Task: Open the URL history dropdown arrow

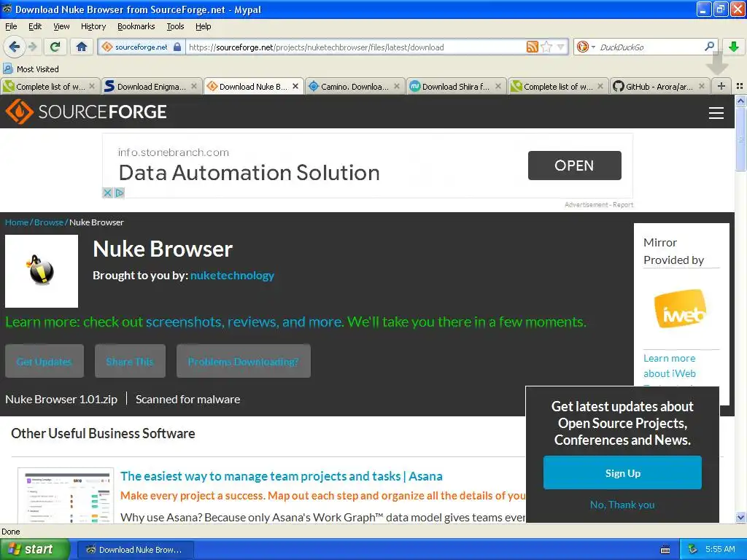Action: coord(560,47)
